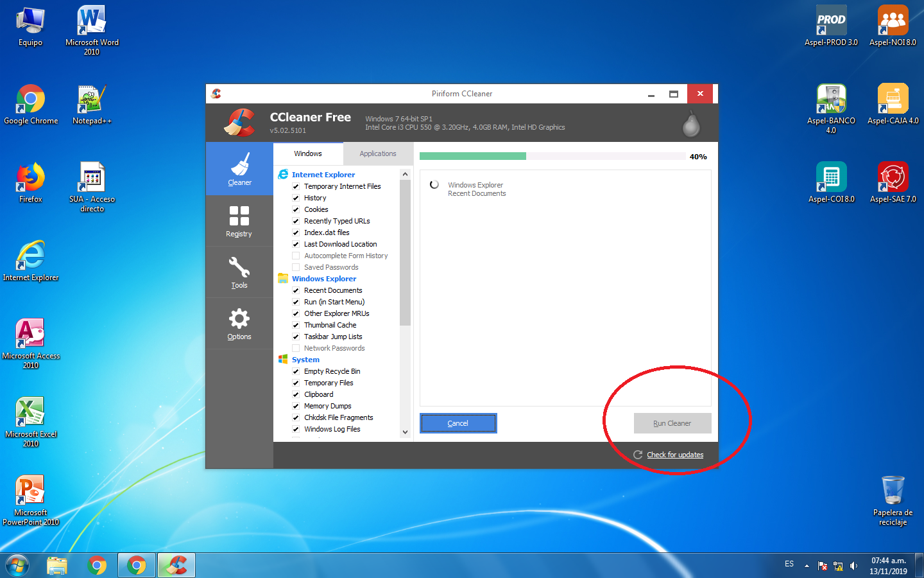Open Internet Explorer desktop shortcut

30,262
